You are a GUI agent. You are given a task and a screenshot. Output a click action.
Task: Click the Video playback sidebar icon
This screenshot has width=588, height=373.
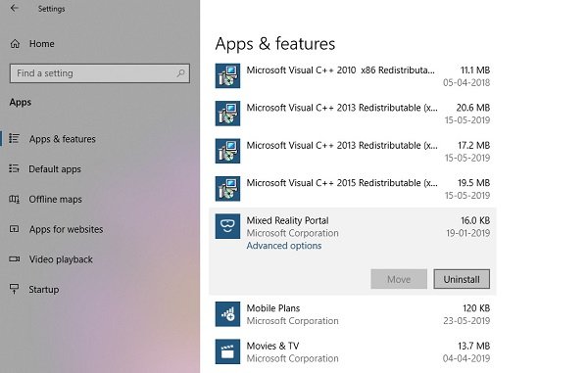[x=15, y=258]
